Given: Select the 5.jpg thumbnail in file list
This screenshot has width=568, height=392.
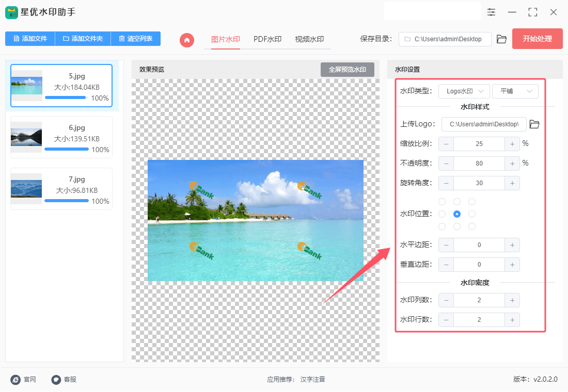Looking at the screenshot, I should [x=26, y=86].
